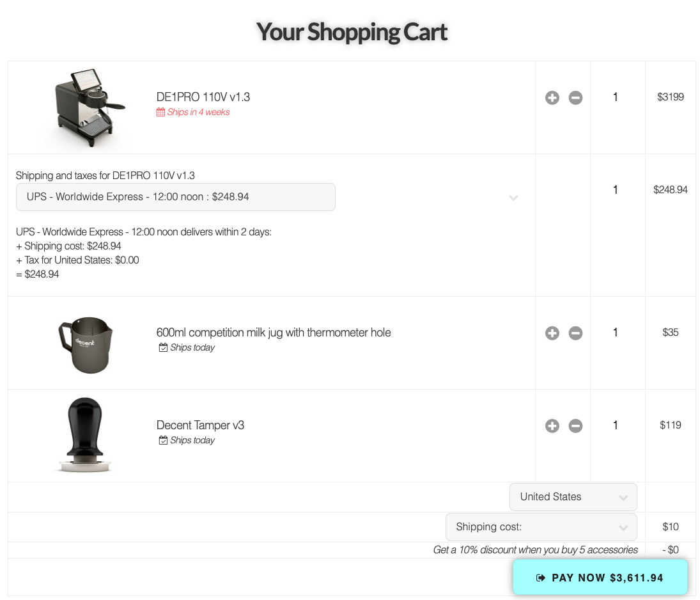Add one more 600ml milk jug
The width and height of the screenshot is (700, 600).
(552, 333)
